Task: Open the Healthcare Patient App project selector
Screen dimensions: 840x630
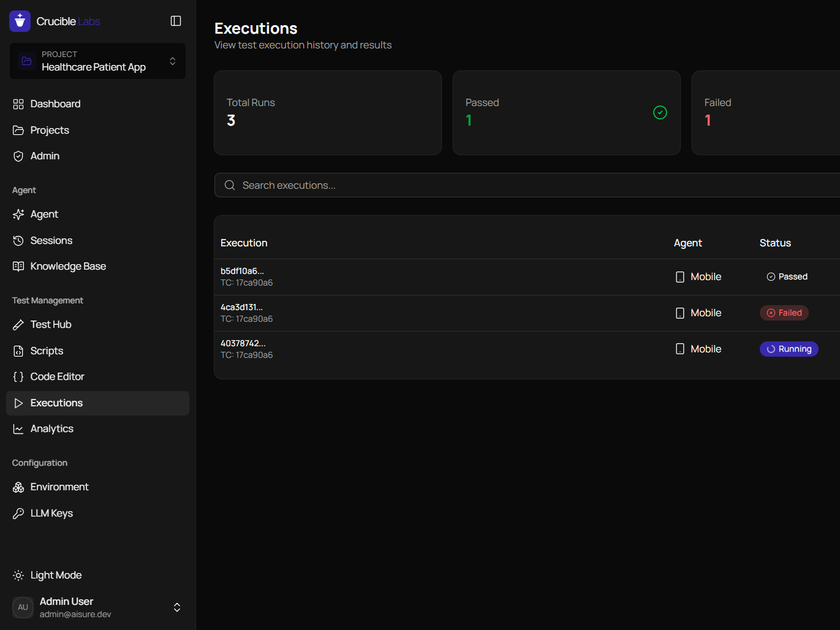Action: 97,61
